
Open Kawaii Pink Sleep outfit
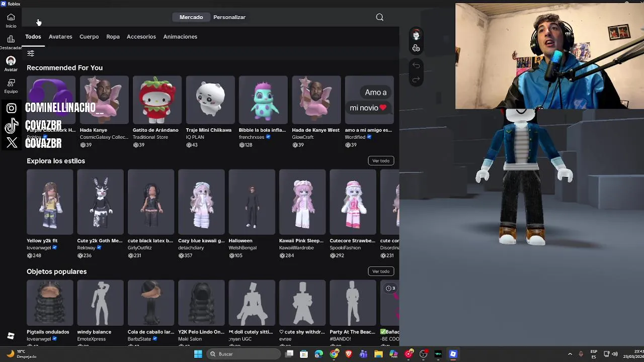(302, 202)
